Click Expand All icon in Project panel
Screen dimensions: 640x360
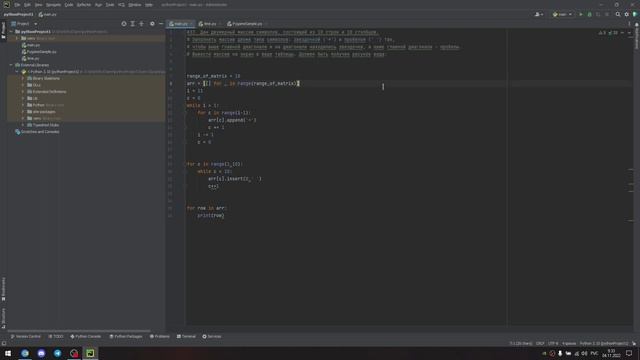pyautogui.click(x=133, y=24)
